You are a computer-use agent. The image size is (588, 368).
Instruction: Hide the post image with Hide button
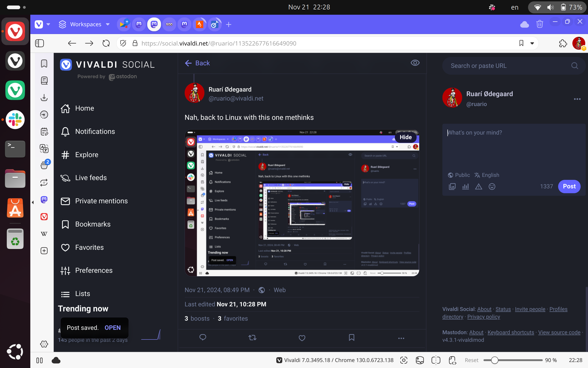406,137
